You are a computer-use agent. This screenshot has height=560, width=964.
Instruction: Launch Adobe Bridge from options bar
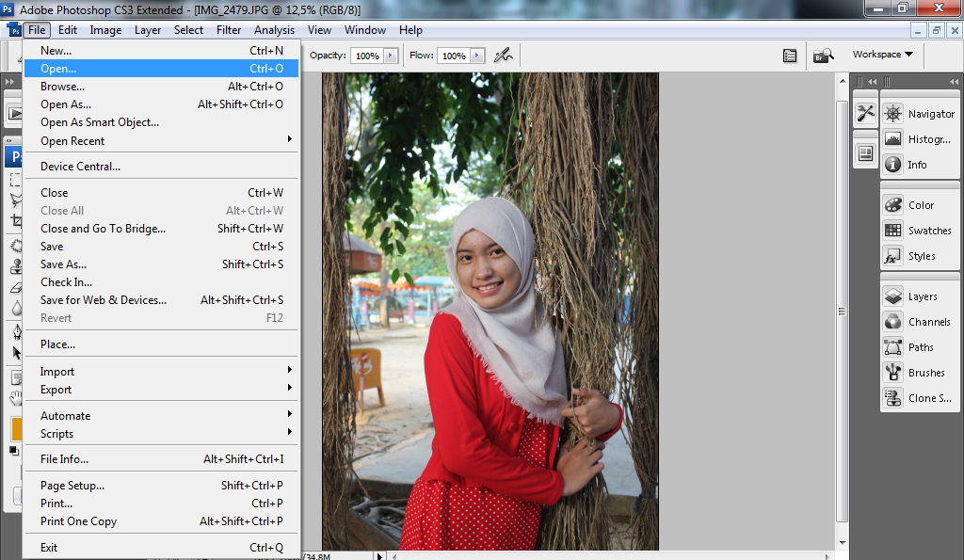pos(824,56)
